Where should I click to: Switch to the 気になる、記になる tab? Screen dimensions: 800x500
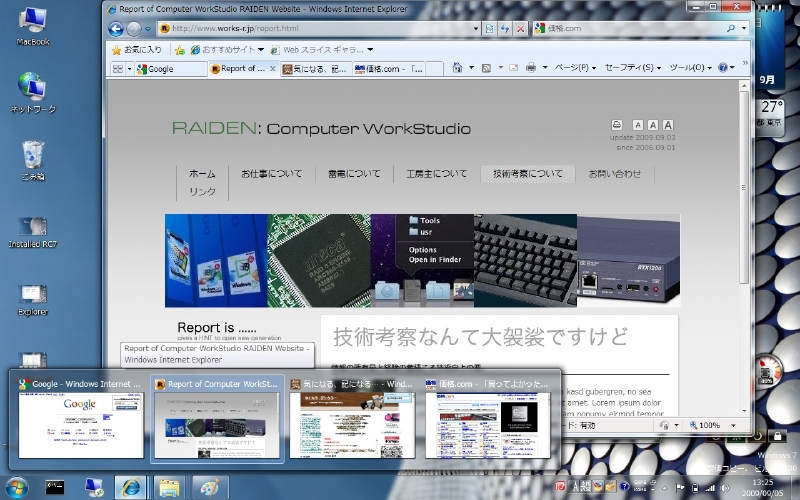click(316, 69)
